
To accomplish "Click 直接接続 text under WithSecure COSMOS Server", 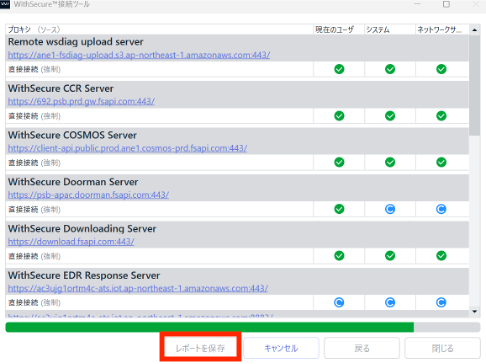I will [x=23, y=163].
